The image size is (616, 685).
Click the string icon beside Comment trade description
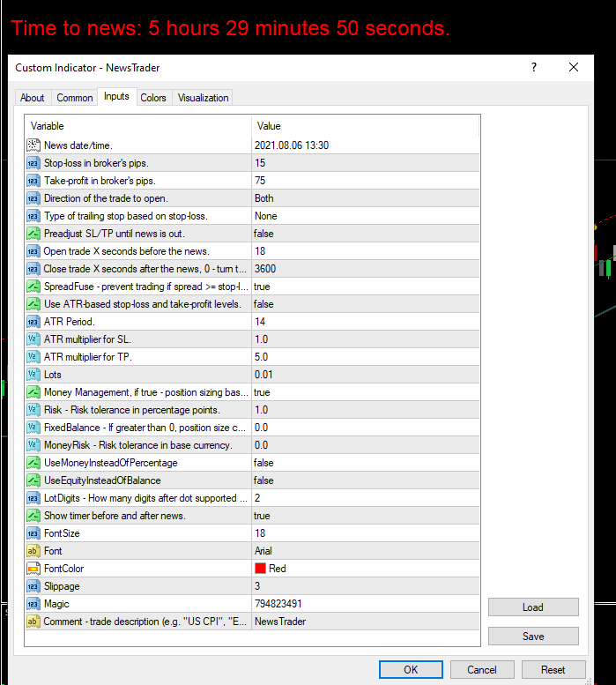point(33,622)
